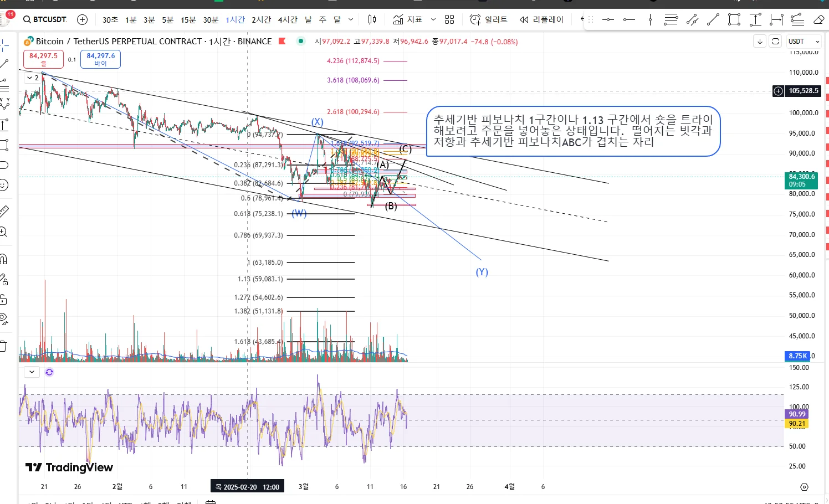Collapse the oscillator pane legend chevron
The width and height of the screenshot is (829, 504).
point(32,372)
